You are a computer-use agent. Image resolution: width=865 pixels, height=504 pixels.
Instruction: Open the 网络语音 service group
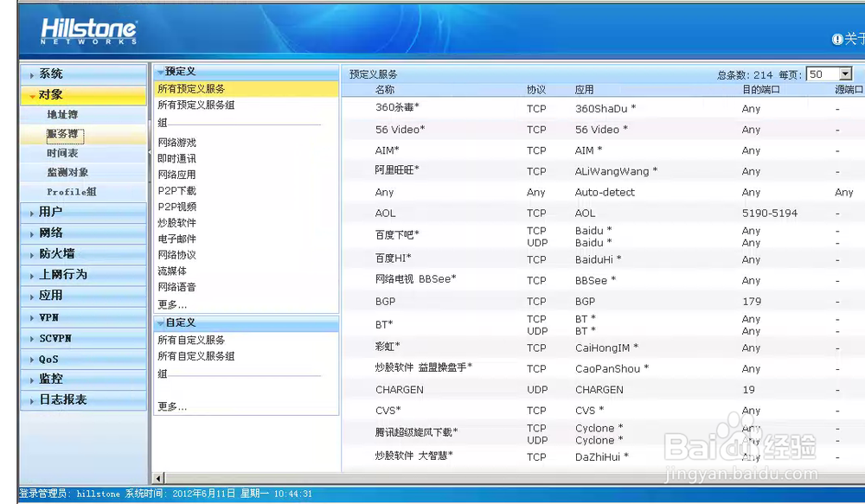click(177, 287)
